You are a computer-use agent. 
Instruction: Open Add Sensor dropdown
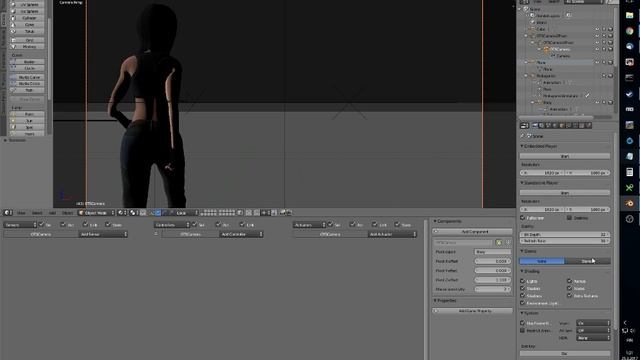(x=103, y=234)
